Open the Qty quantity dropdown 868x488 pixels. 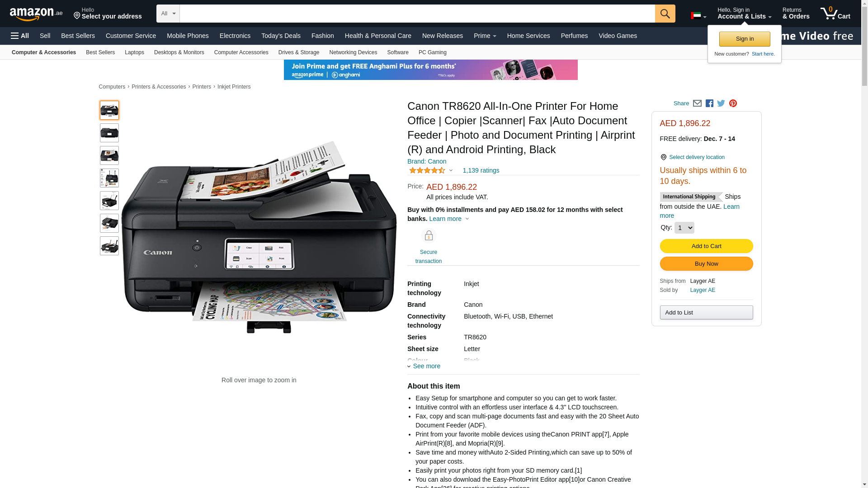(x=684, y=228)
